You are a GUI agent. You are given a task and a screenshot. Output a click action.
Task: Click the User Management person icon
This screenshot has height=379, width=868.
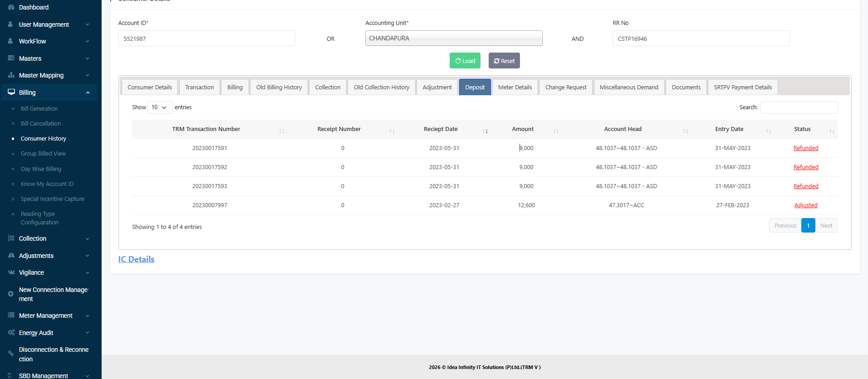point(11,24)
